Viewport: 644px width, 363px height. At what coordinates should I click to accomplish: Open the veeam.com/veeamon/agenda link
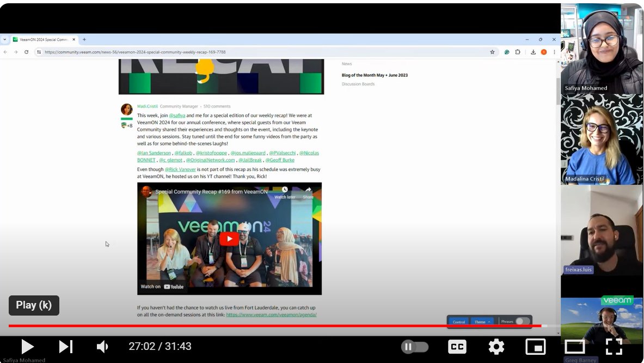click(x=271, y=314)
